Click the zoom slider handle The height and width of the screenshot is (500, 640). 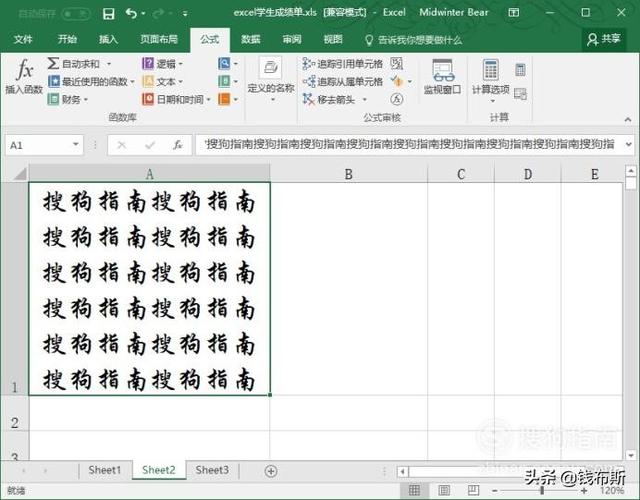[542, 490]
